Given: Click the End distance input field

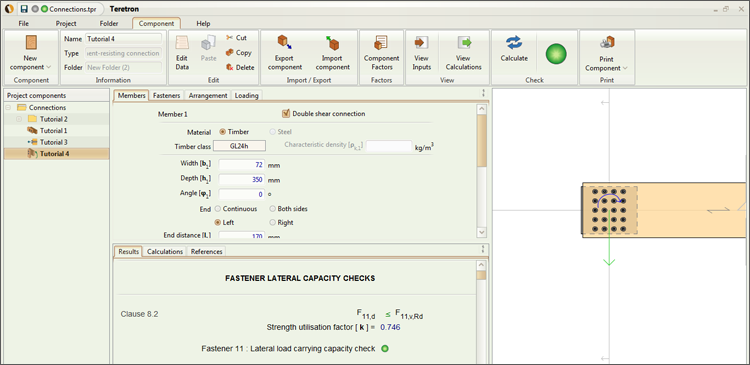Looking at the screenshot, I should [242, 235].
